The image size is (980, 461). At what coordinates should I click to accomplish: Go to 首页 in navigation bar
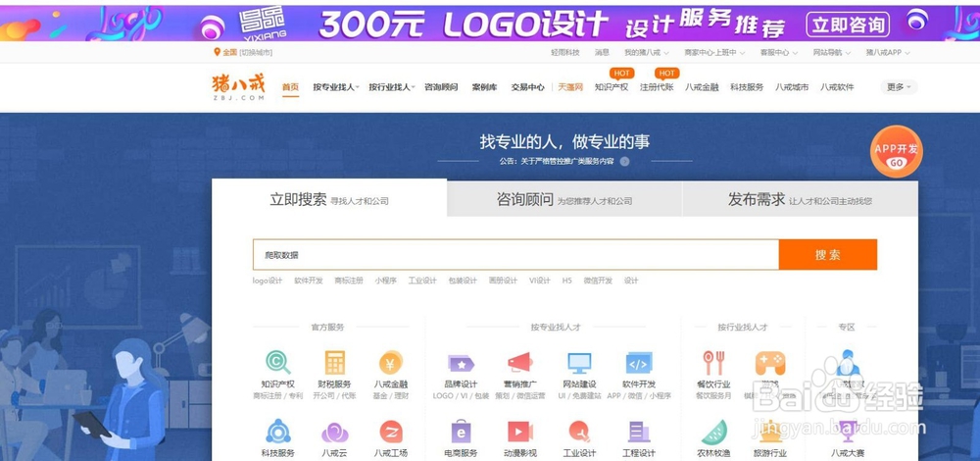click(x=290, y=87)
